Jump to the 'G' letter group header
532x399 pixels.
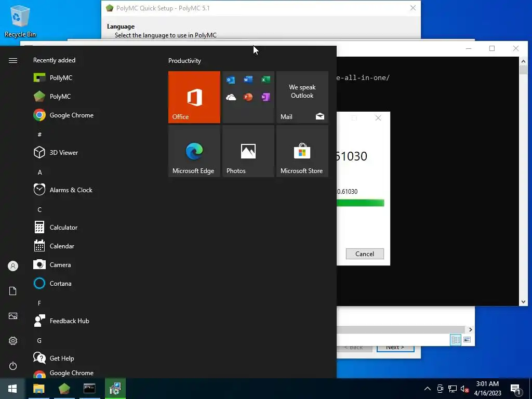point(39,340)
